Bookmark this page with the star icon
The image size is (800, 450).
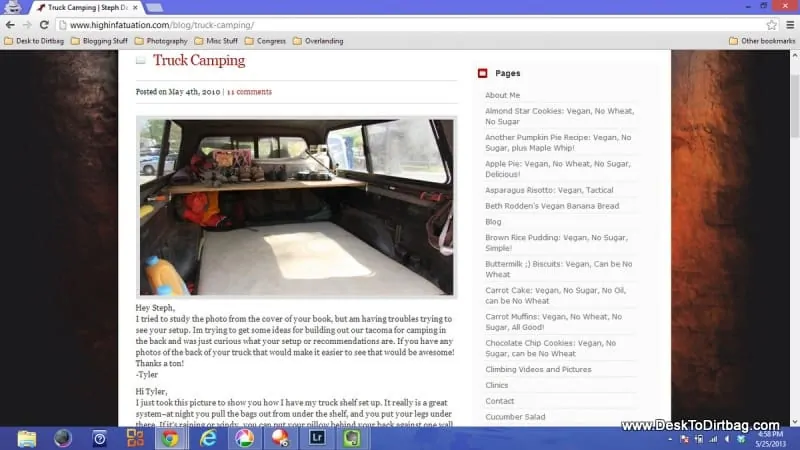click(x=771, y=25)
